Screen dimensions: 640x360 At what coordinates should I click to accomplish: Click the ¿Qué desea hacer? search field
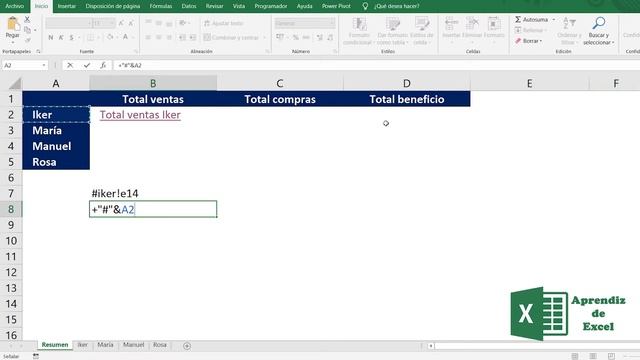(x=397, y=6)
